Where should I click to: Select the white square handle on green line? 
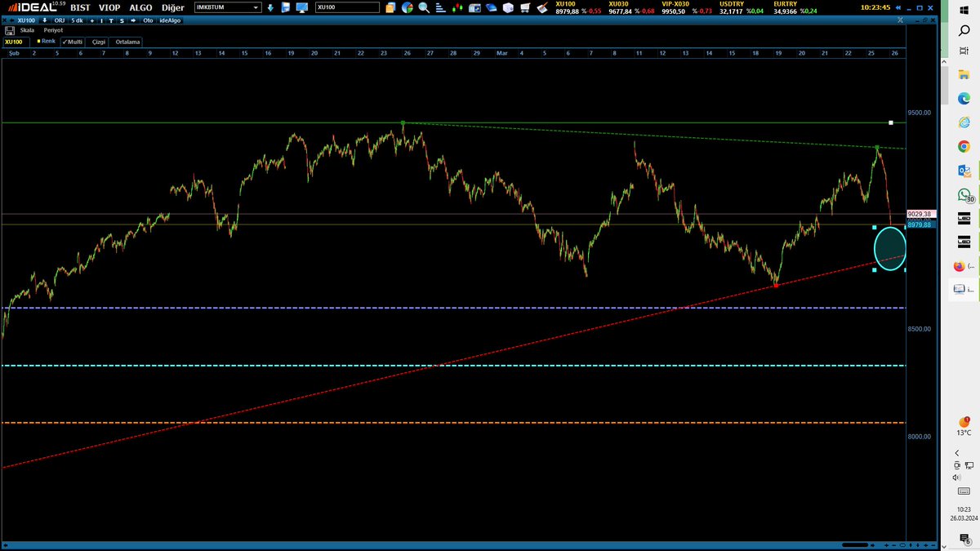point(891,122)
